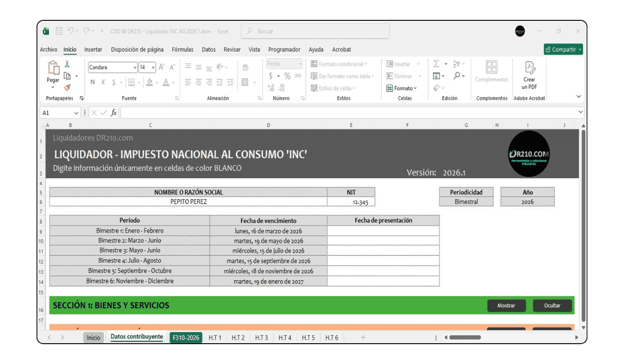Select the F310-2026 sheet tab

pyautogui.click(x=186, y=338)
